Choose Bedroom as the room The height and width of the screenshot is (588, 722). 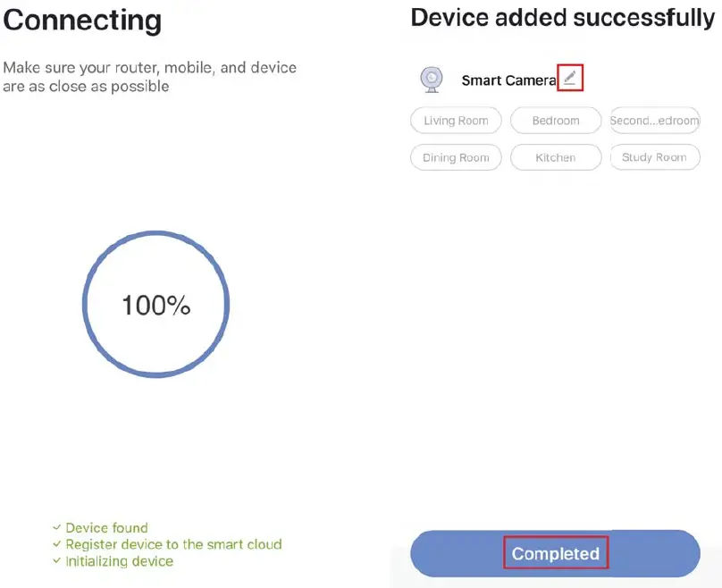(x=556, y=121)
